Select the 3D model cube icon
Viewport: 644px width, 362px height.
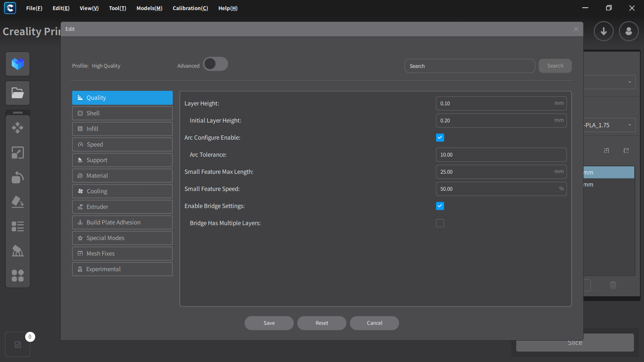click(x=18, y=64)
